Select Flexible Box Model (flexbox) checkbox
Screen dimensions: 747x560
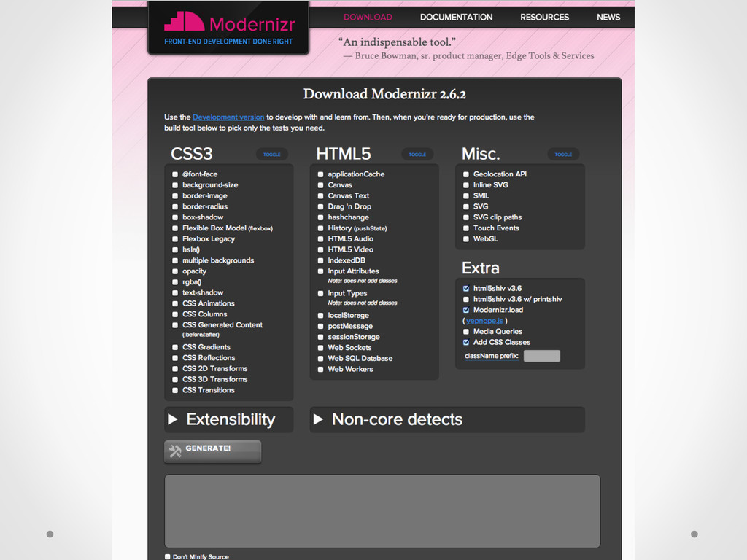pos(175,228)
